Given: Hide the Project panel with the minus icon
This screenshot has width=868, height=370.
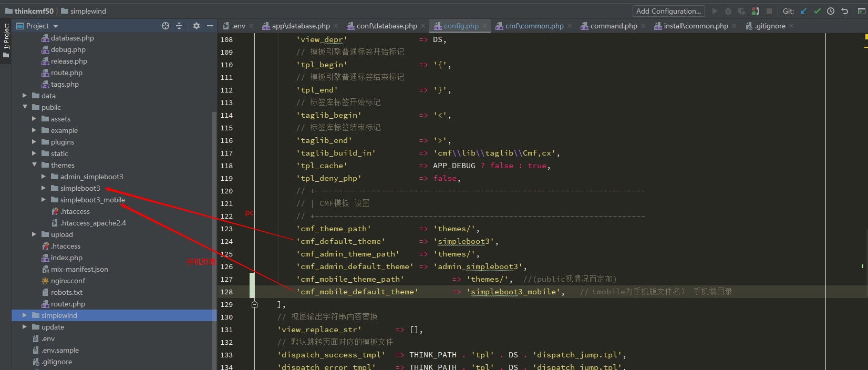Looking at the screenshot, I should [210, 26].
